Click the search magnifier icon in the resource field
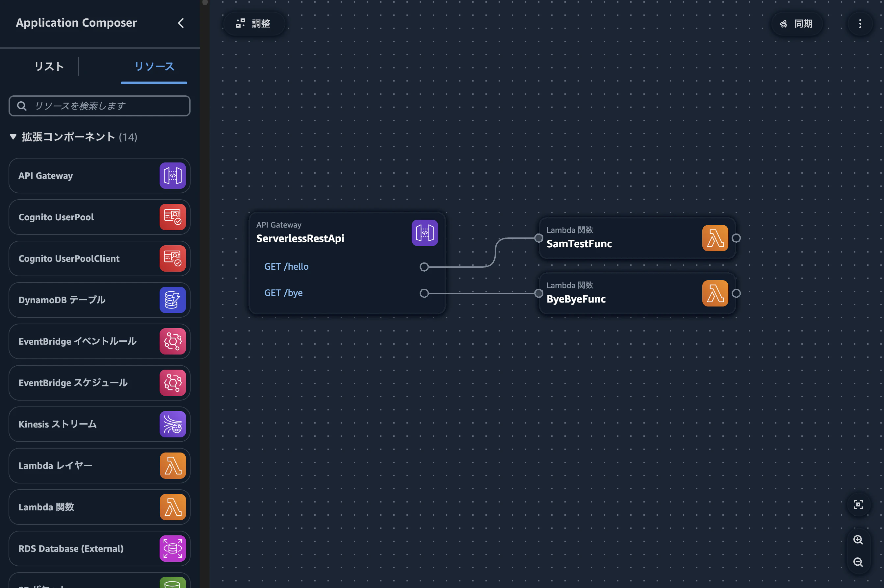 22,106
